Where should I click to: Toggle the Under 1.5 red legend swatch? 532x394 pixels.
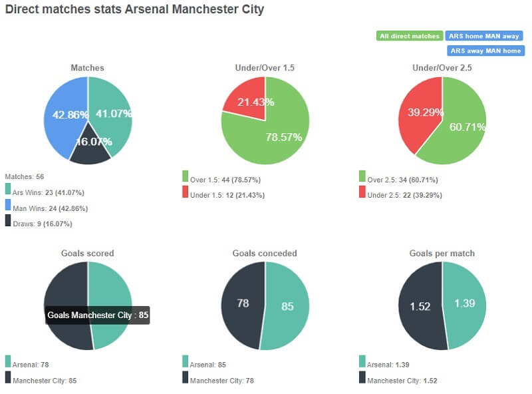(x=185, y=192)
